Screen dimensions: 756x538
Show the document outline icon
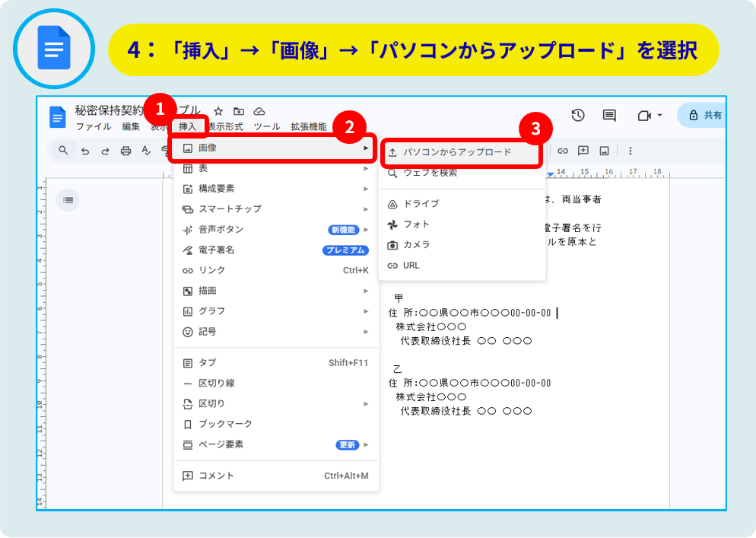click(68, 200)
